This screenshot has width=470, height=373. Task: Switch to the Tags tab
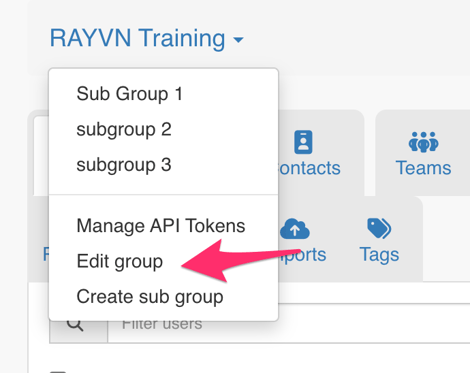pos(379,255)
